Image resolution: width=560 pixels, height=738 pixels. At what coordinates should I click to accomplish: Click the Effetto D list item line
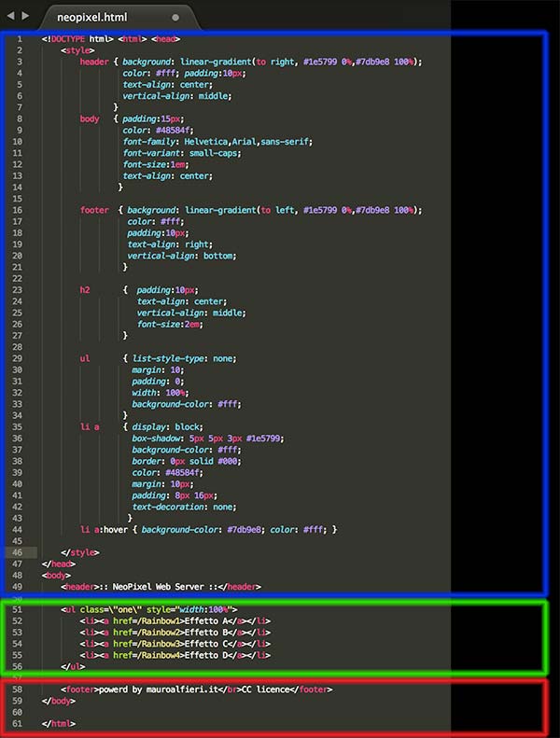coord(175,655)
